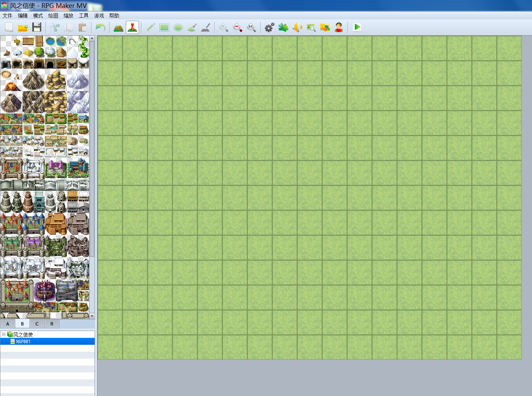This screenshot has height=396, width=532.
Task: Open the 缩放 menu
Action: coord(68,16)
